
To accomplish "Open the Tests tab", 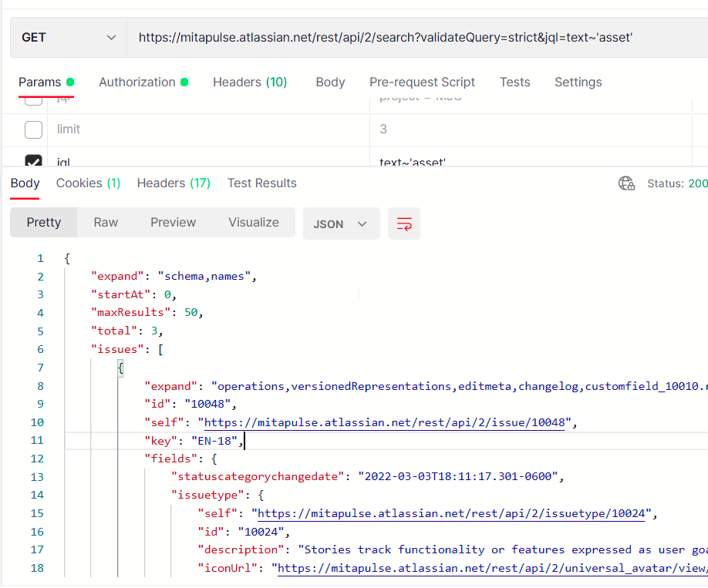I will point(514,82).
